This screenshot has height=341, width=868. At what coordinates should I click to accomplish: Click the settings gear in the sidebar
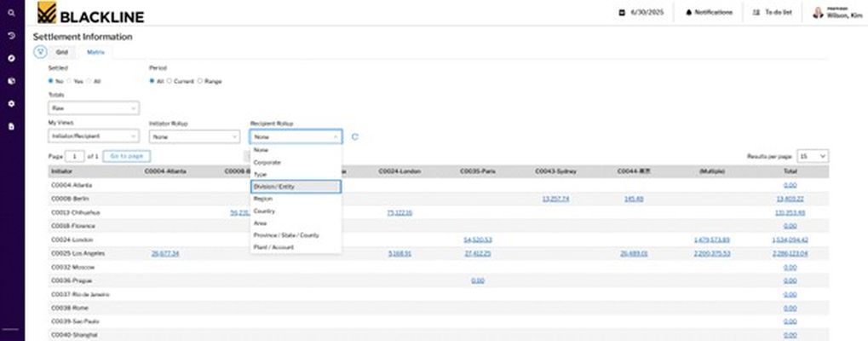point(12,103)
